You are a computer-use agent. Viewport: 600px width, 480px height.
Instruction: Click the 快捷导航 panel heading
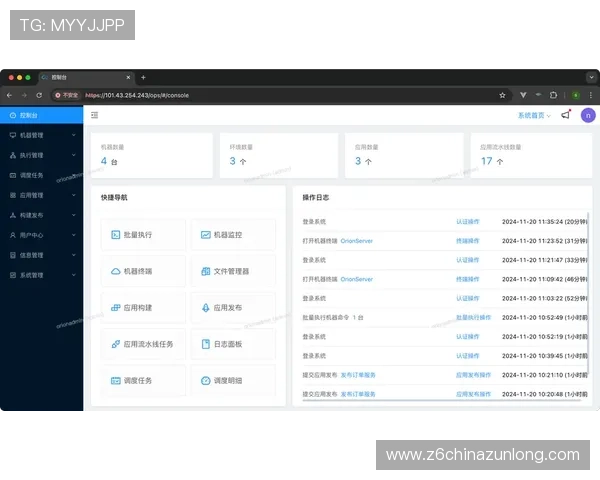click(x=114, y=198)
